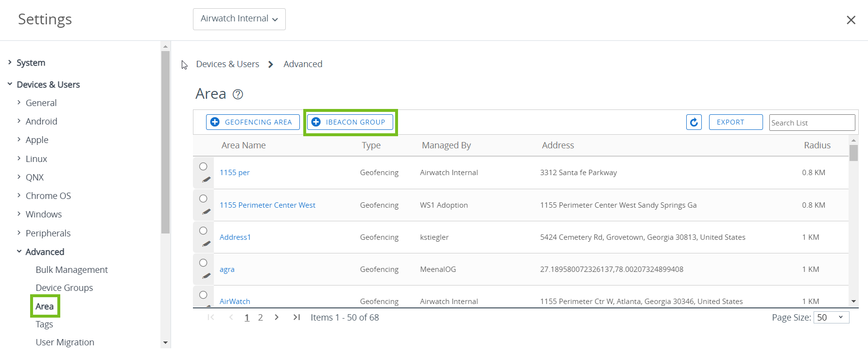Viewport: 868px width, 358px height.
Task: Click the Export button
Action: (x=736, y=122)
